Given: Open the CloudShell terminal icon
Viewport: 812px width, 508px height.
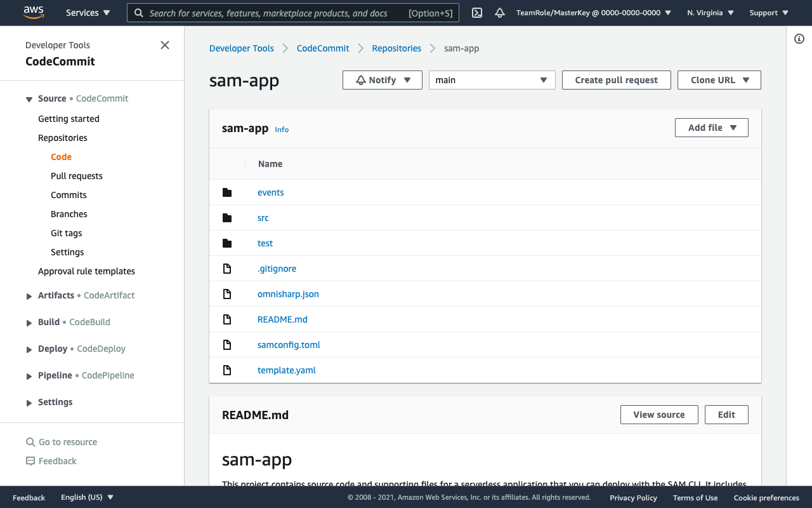Looking at the screenshot, I should [x=478, y=13].
